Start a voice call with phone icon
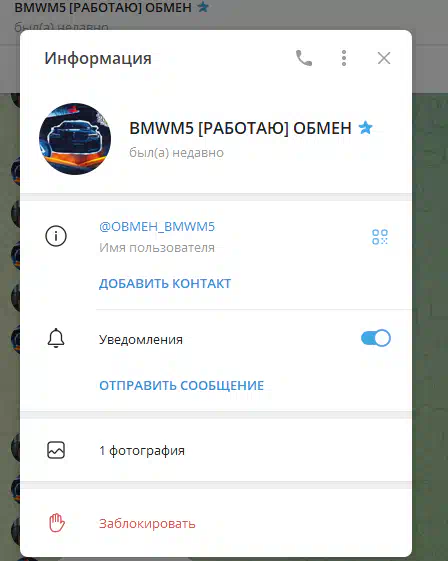This screenshot has width=448, height=561. point(304,58)
